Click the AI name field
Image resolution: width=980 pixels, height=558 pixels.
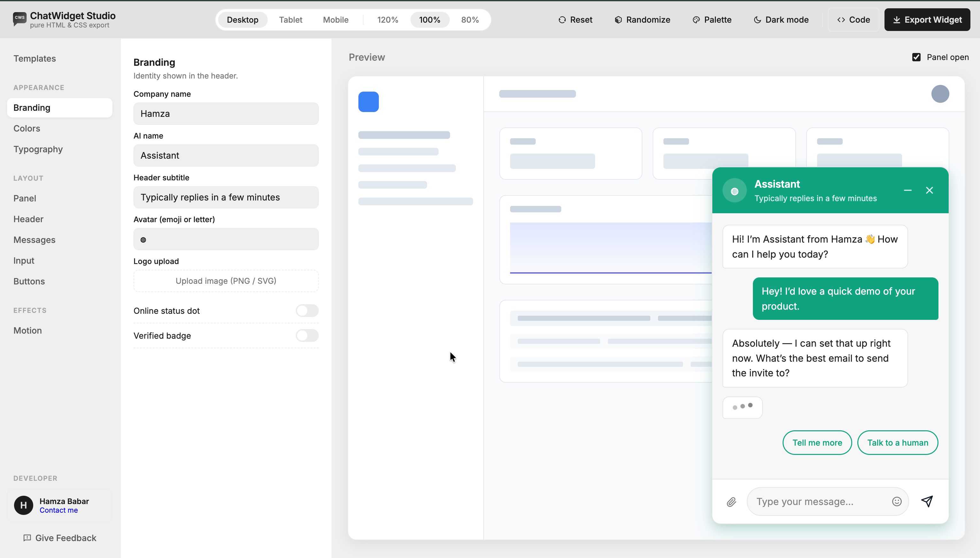[x=226, y=155]
